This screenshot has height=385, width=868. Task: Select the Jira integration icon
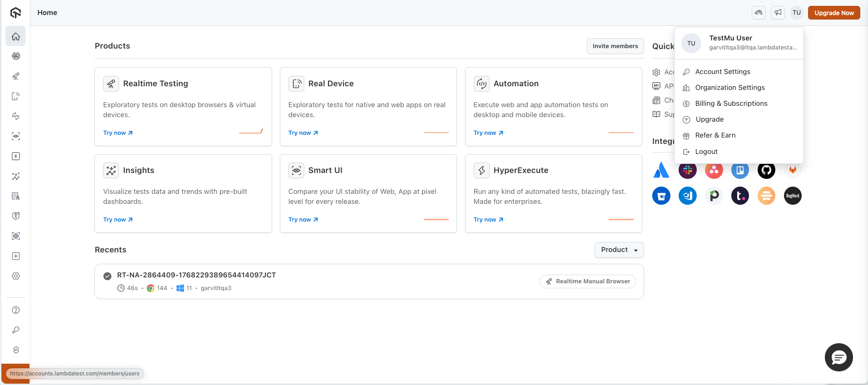point(661,170)
